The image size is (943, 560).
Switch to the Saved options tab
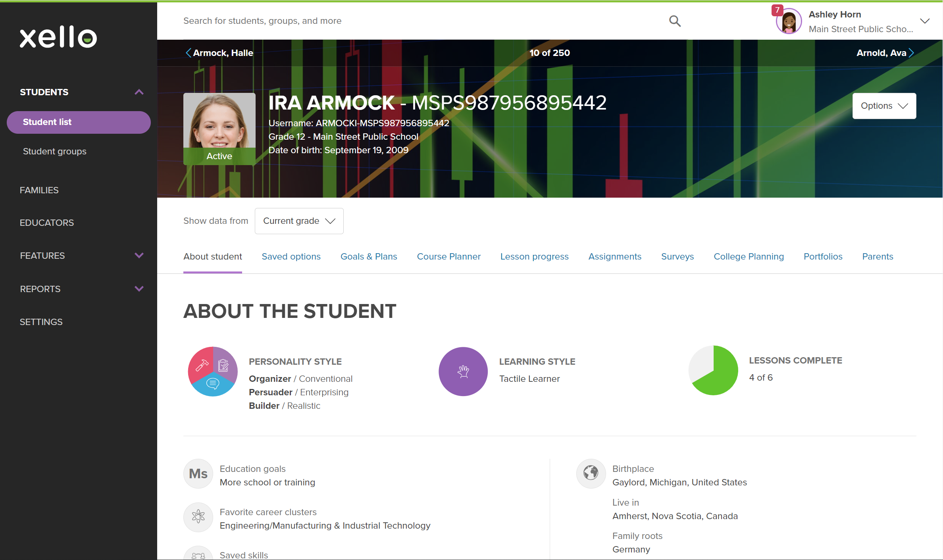point(291,257)
